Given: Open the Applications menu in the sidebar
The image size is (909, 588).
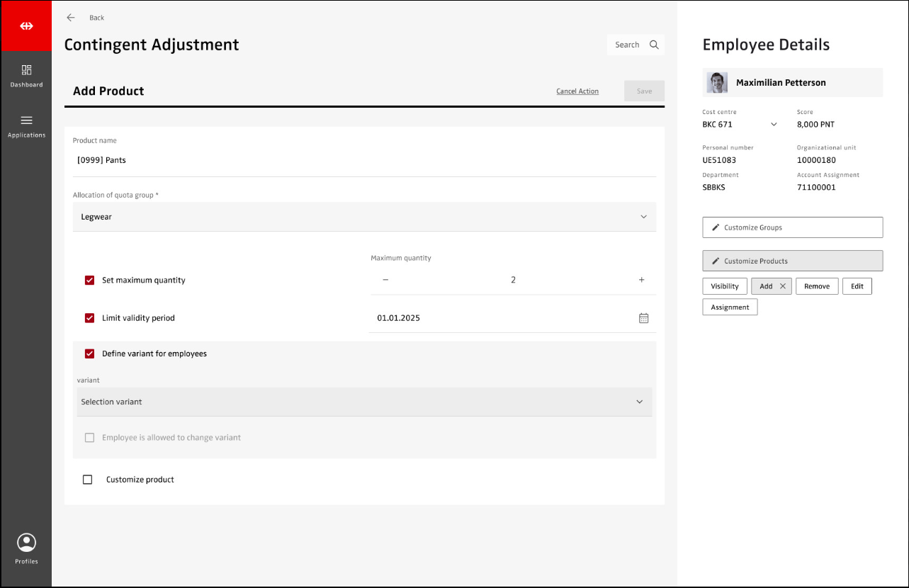Looking at the screenshot, I should click(x=26, y=125).
